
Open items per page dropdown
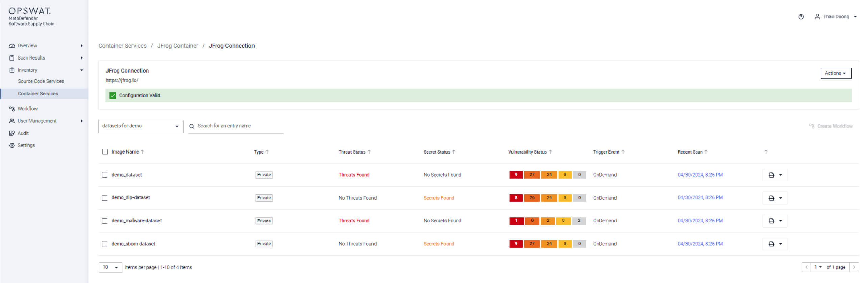(110, 267)
